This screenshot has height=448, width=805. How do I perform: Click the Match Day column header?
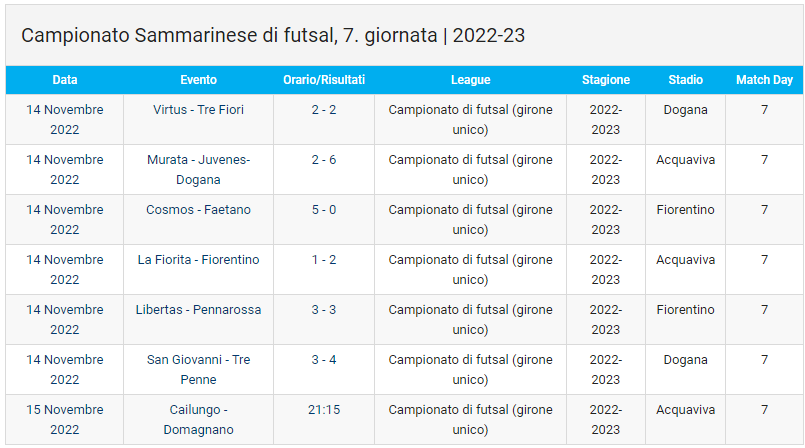(764, 80)
